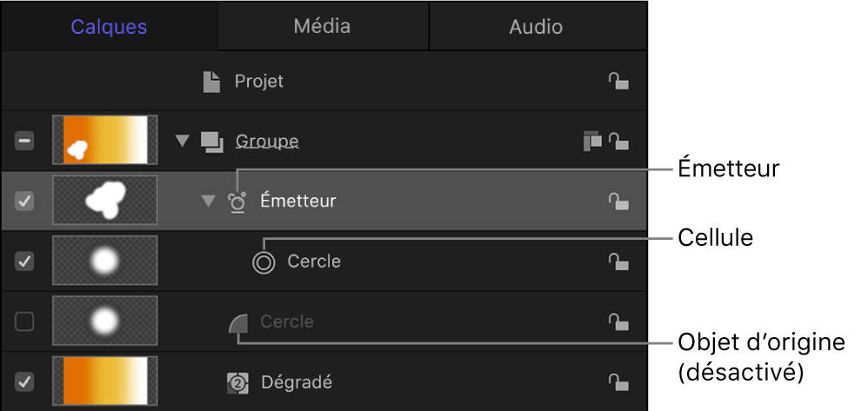Click the disabled Cercle shape icon
868x411 pixels.
238,322
